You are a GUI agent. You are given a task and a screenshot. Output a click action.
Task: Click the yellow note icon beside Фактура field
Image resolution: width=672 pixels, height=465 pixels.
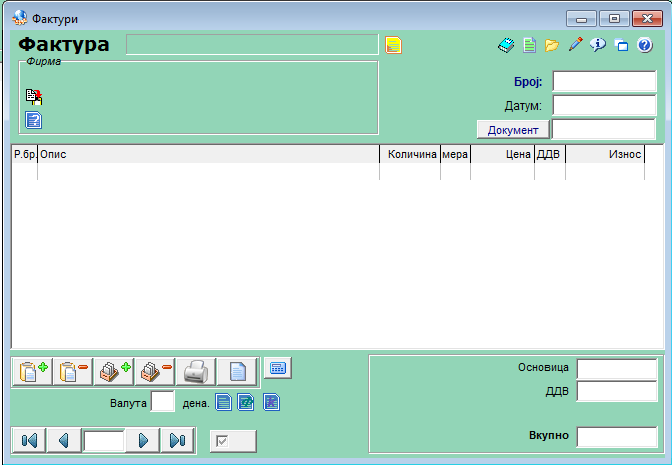(x=393, y=45)
